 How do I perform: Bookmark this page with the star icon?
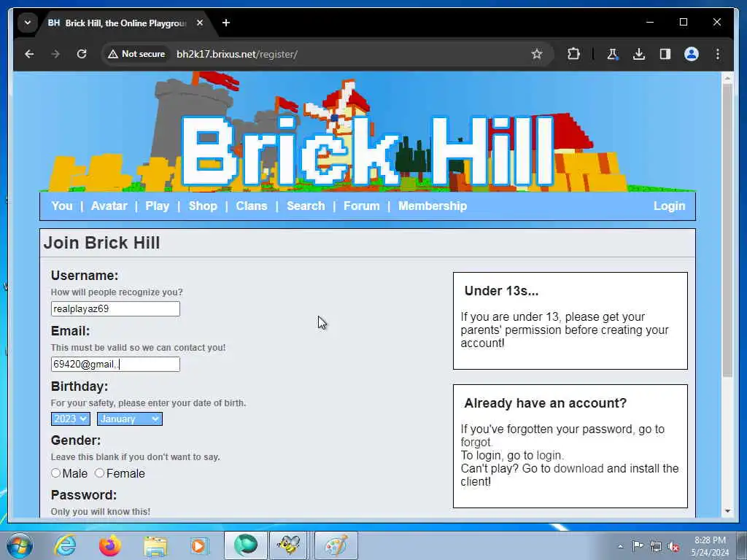pos(537,54)
